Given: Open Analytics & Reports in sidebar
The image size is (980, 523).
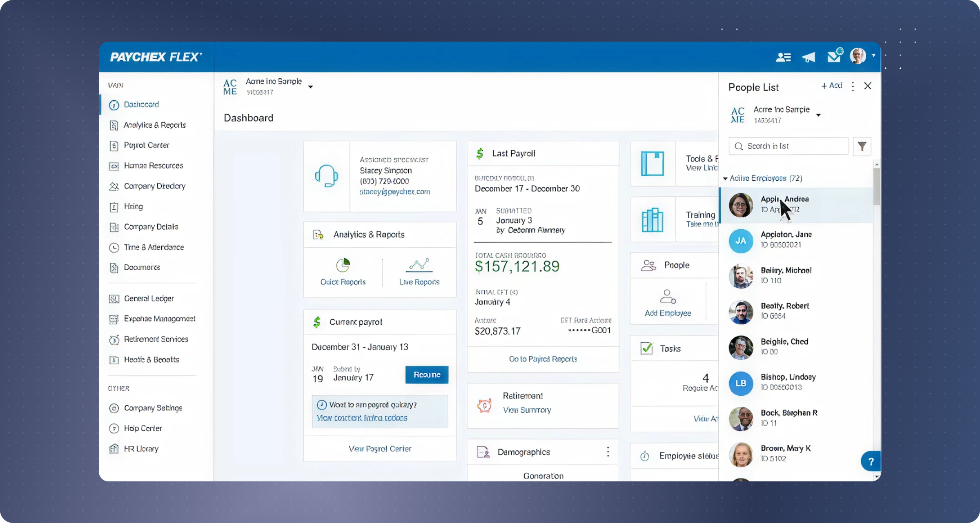Looking at the screenshot, I should click(154, 125).
